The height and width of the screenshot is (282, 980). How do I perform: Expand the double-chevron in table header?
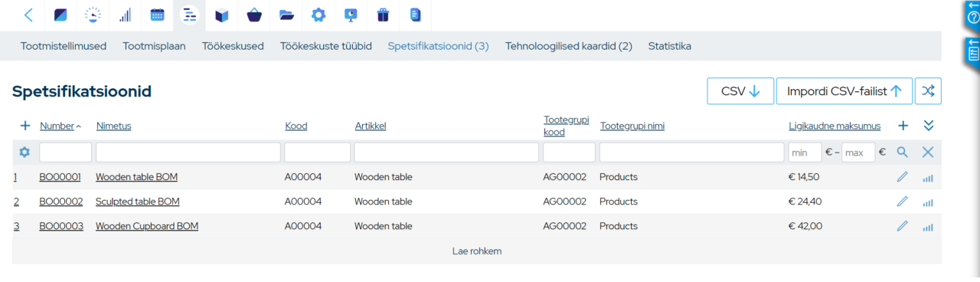point(929,126)
